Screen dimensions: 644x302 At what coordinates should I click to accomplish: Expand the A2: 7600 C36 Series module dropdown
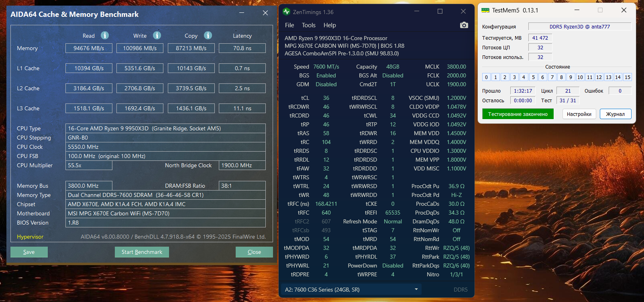click(x=351, y=290)
